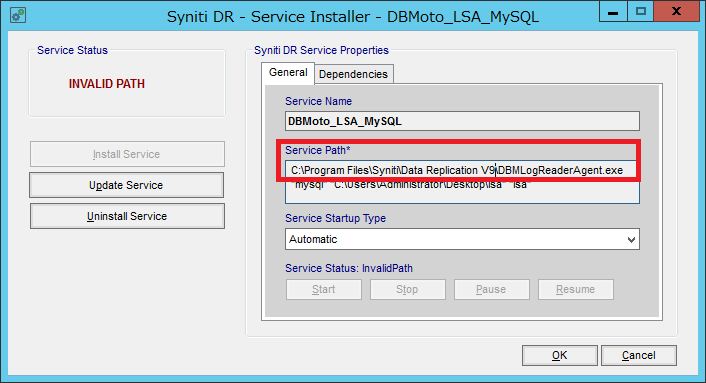This screenshot has height=383, width=706.
Task: Confirm with the OK button
Action: click(560, 355)
